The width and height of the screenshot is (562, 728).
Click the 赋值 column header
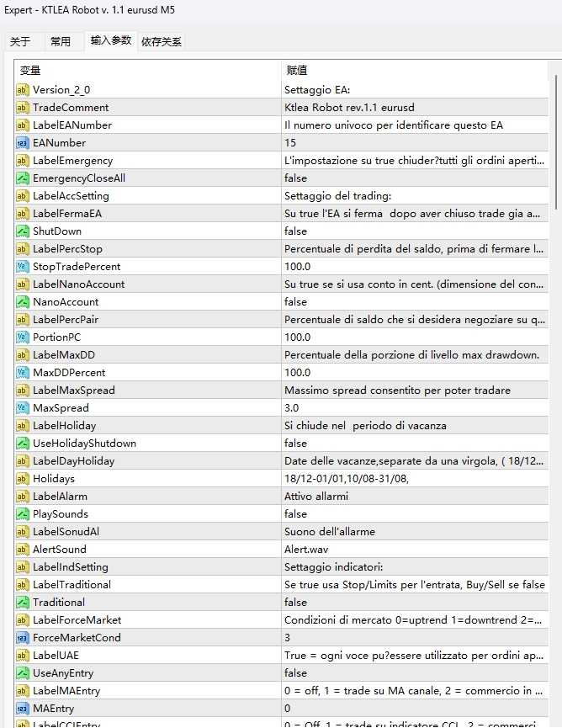pos(415,71)
